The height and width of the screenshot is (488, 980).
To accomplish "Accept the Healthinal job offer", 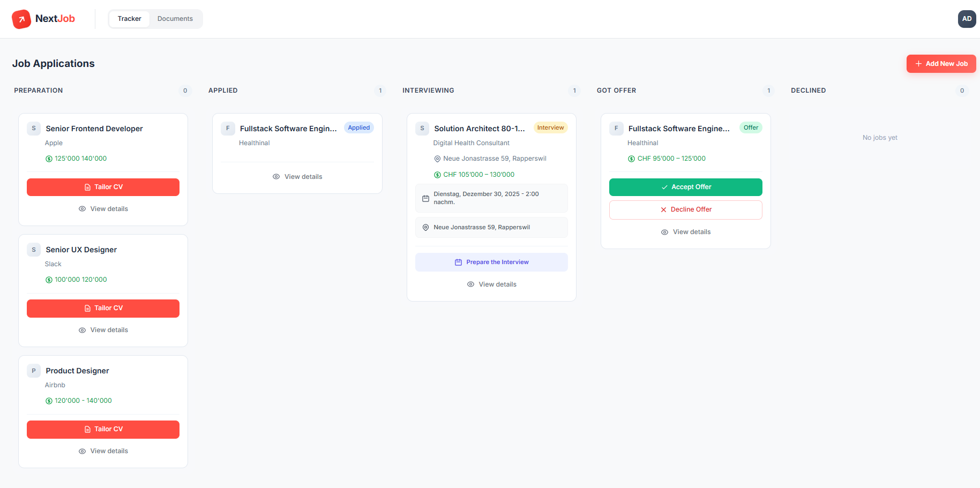I will click(685, 187).
